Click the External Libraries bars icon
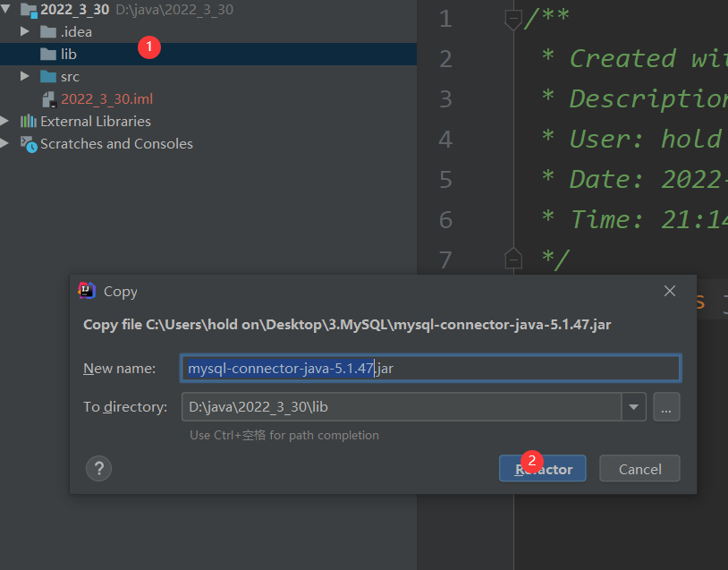 (29, 121)
